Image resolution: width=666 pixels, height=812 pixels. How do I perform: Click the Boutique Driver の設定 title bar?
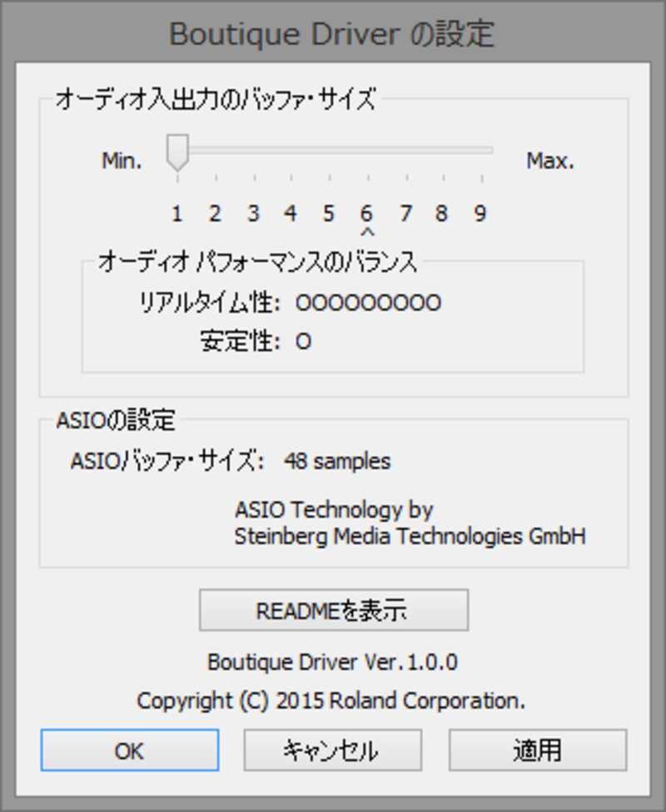click(333, 33)
